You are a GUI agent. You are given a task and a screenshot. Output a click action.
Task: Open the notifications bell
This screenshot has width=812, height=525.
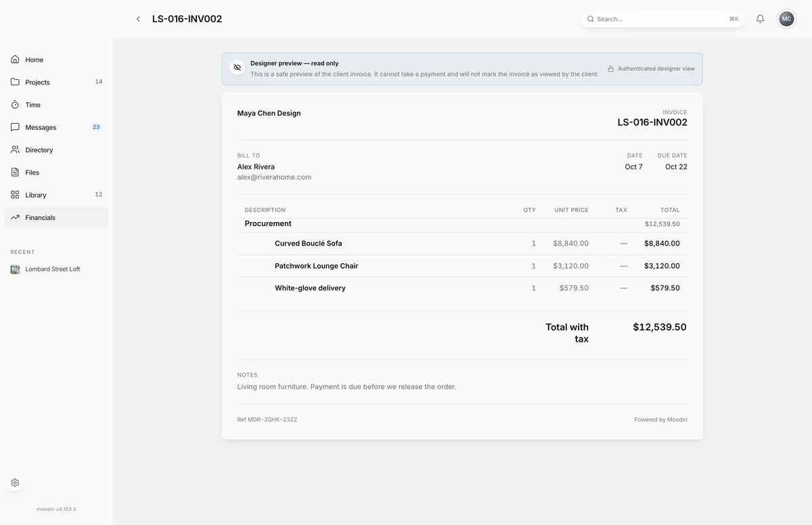760,19
